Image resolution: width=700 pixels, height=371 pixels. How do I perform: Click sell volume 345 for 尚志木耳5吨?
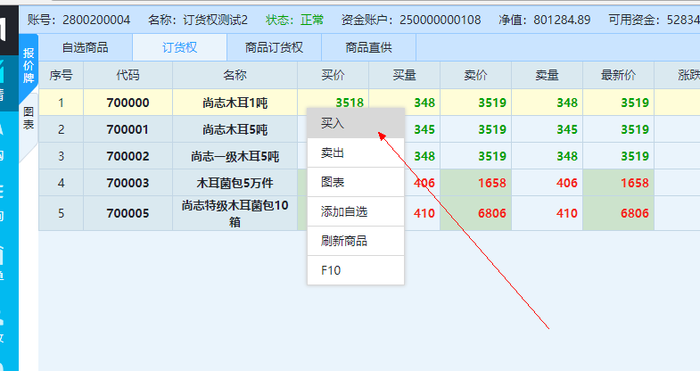click(x=567, y=129)
